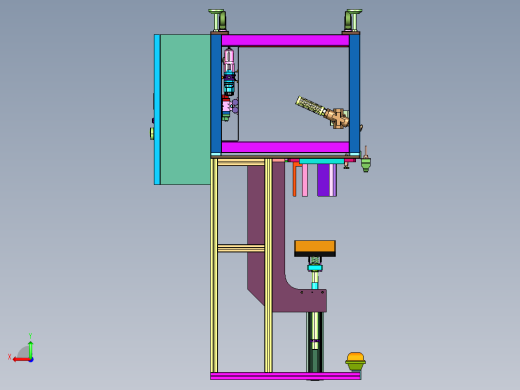The width and height of the screenshot is (520, 390).
Task: Click the top-left green mounting foot
Action: tap(219, 20)
